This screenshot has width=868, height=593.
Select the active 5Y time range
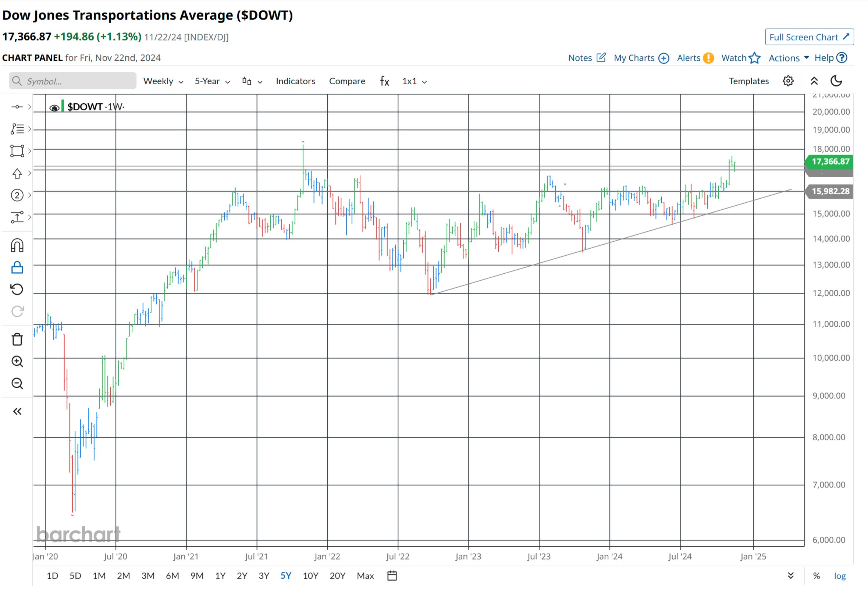(x=286, y=575)
